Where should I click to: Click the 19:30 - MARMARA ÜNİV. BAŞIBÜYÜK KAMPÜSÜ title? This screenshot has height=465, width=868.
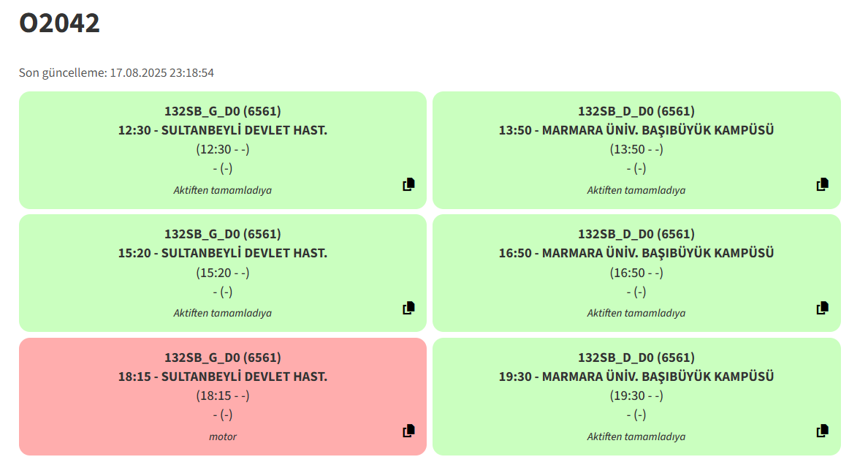click(x=636, y=377)
